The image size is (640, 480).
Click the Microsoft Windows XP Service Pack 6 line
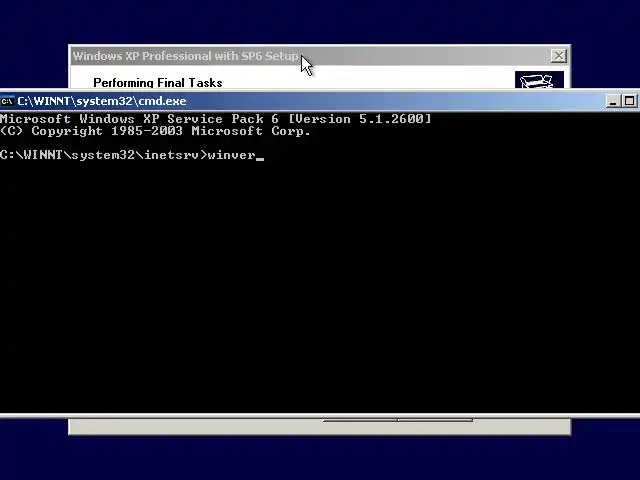216,119
